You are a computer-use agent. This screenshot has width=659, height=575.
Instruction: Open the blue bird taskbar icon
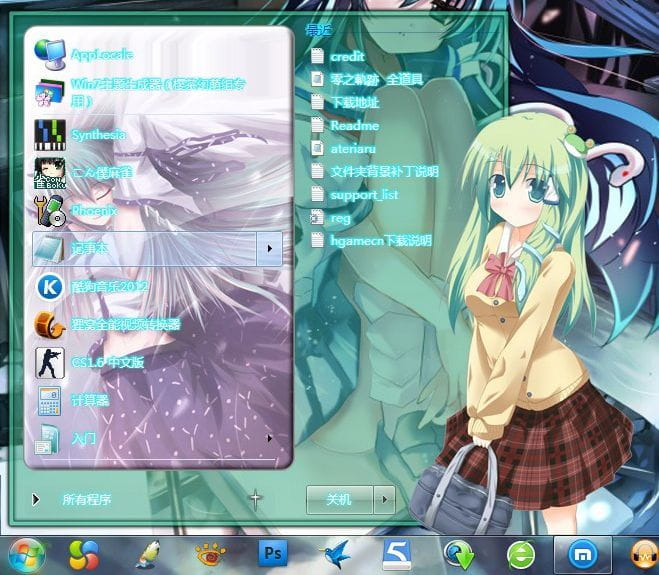333,553
